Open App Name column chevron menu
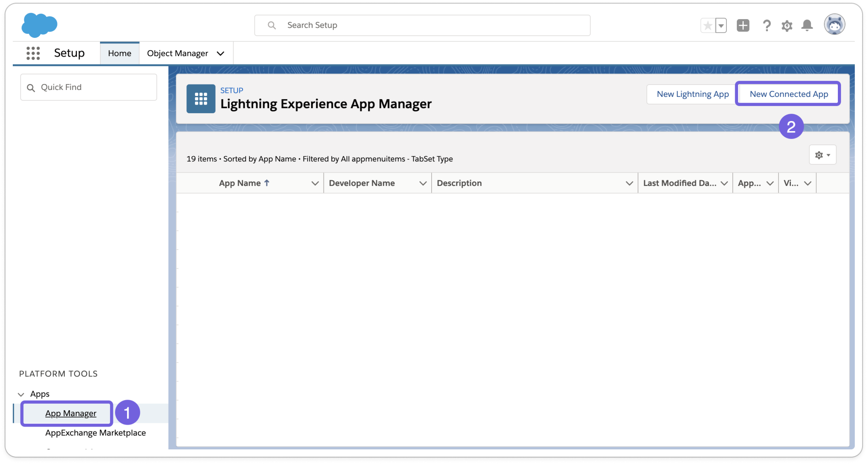 pyautogui.click(x=315, y=183)
